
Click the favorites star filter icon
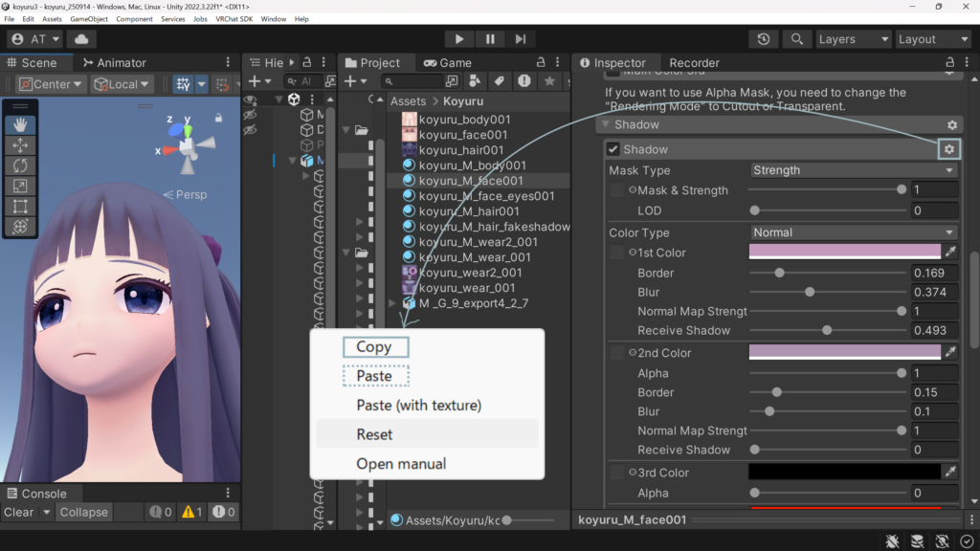click(549, 81)
